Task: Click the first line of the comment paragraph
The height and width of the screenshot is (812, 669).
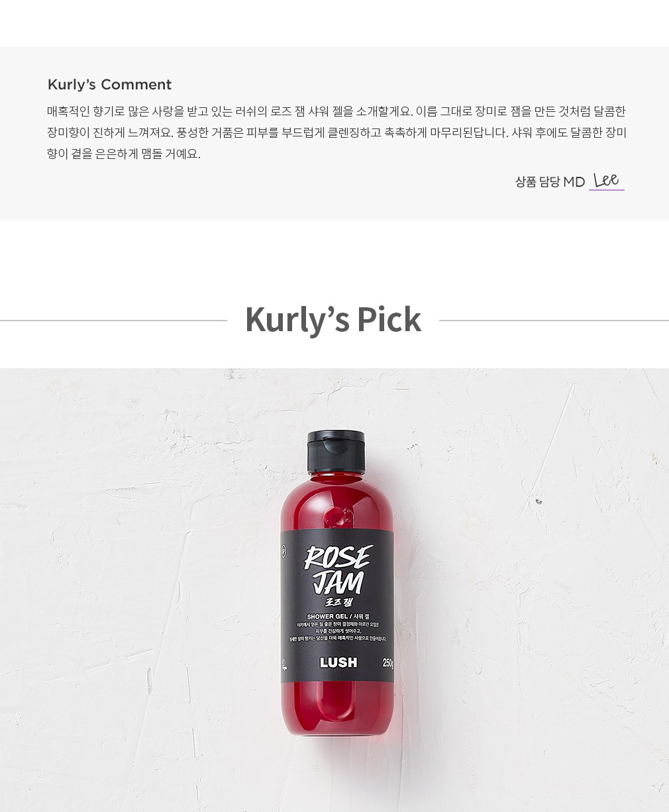Action: (336, 111)
